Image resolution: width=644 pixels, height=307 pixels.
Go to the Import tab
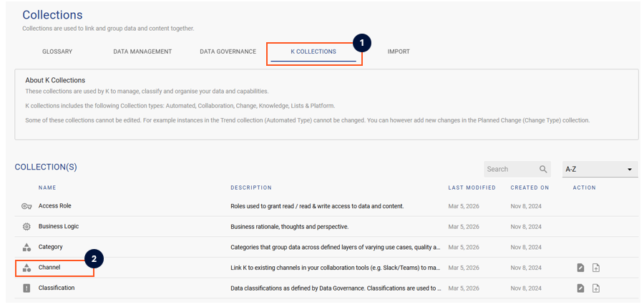coord(399,52)
